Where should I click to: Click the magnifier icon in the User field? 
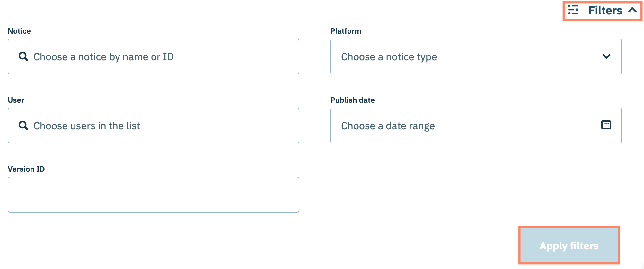tap(23, 126)
